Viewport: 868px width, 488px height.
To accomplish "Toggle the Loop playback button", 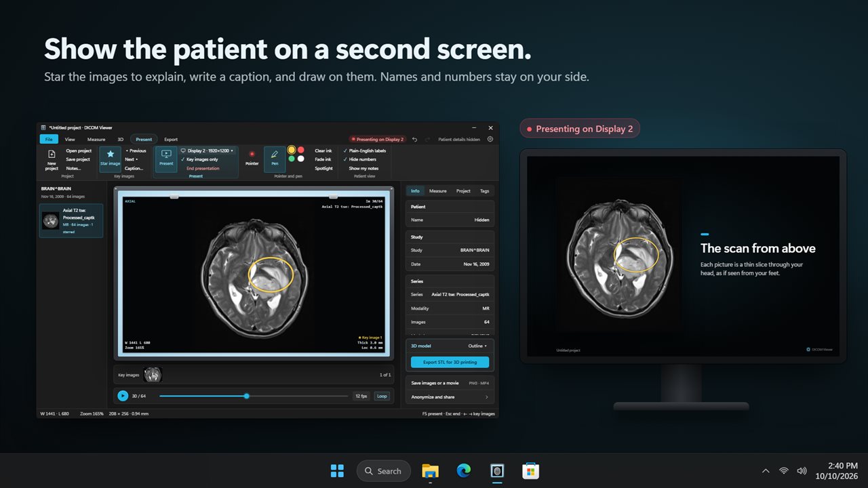I will point(382,396).
